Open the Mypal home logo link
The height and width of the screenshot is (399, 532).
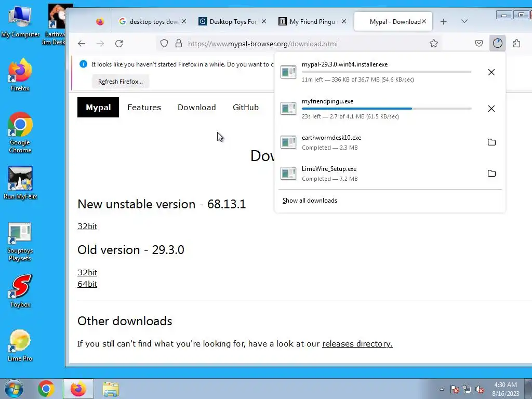click(x=98, y=107)
